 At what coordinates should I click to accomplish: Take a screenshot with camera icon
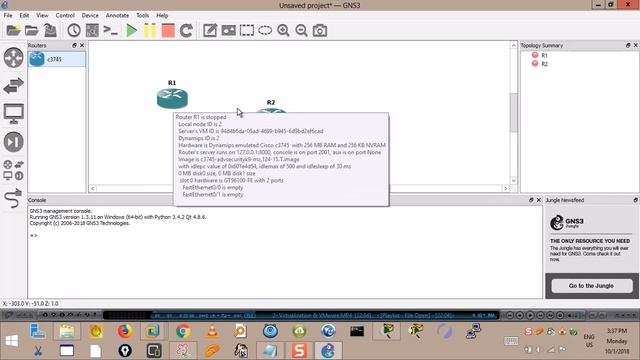pyautogui.click(x=320, y=30)
